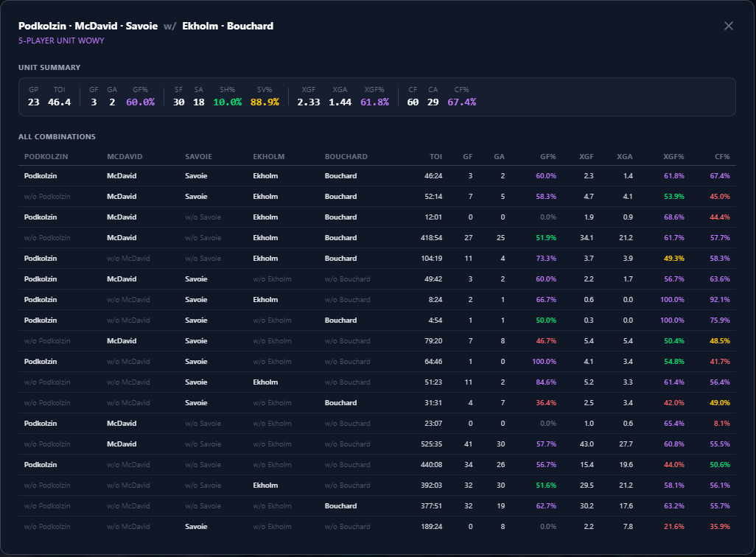Click the unit summary XGF value 2.33
Viewport: 756px width, 557px height.
point(309,102)
